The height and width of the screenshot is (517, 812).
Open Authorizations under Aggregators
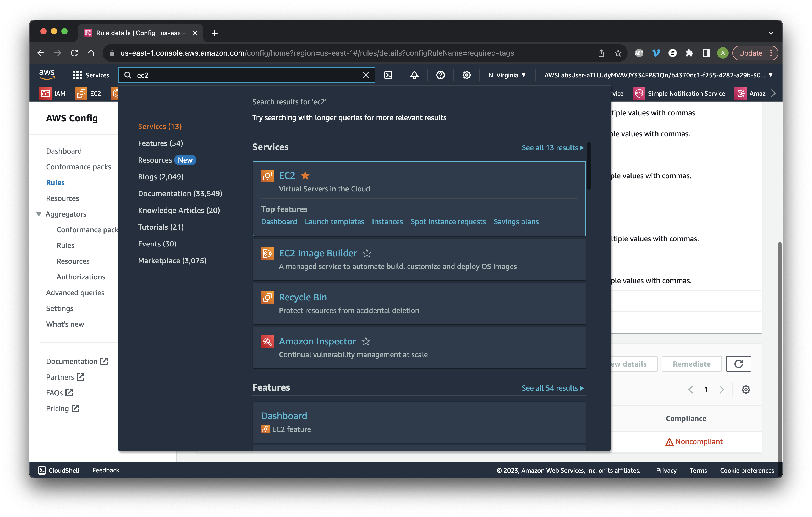tap(81, 277)
